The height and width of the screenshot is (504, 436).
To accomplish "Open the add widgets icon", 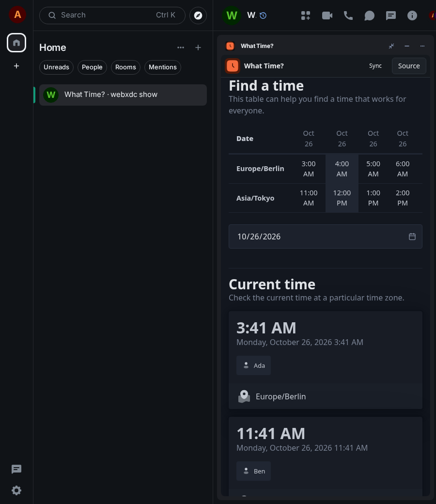I will pyautogui.click(x=306, y=16).
